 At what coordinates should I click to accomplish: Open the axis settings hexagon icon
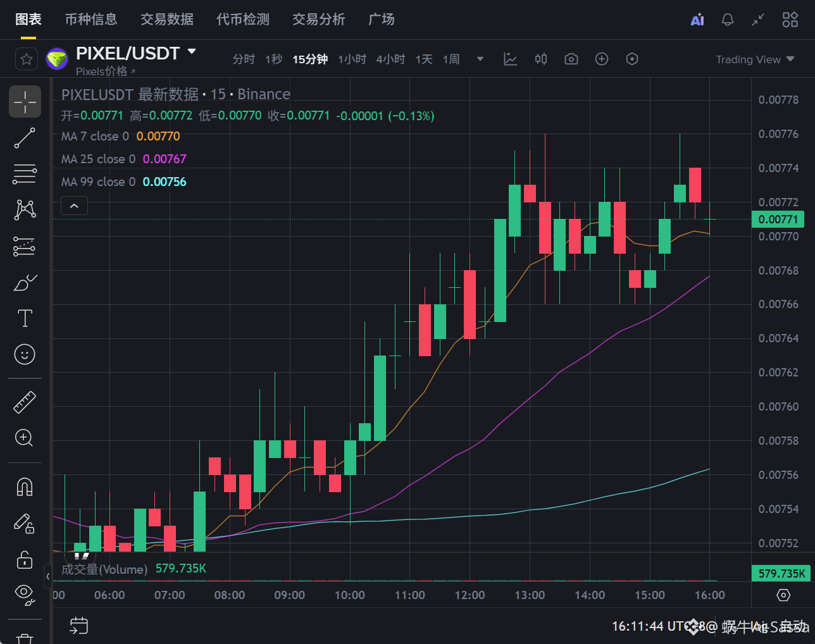[x=783, y=595]
